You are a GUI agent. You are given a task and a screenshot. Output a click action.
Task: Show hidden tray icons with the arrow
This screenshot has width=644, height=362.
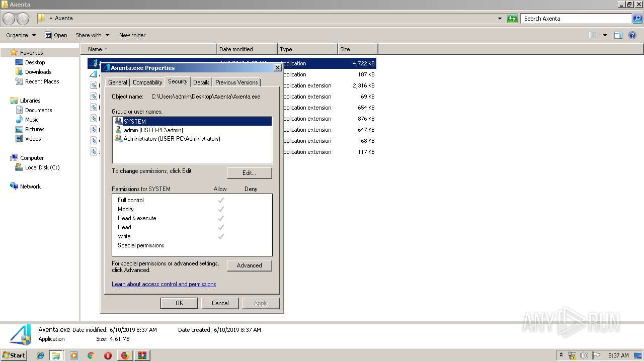(561, 355)
